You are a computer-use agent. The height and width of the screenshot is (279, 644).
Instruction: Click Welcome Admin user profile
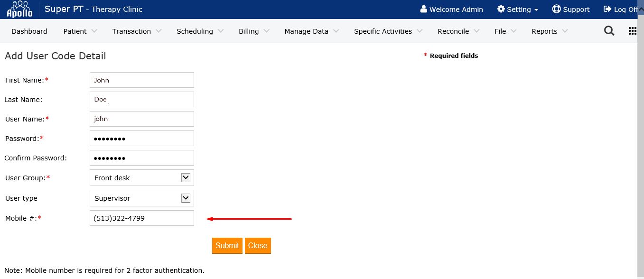[x=451, y=9]
